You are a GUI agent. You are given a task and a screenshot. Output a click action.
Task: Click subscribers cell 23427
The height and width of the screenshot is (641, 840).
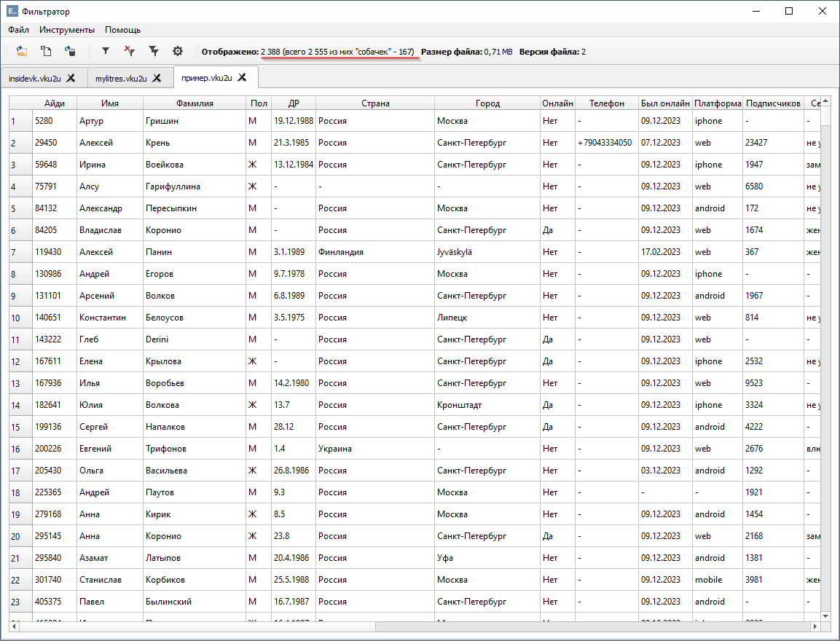773,143
